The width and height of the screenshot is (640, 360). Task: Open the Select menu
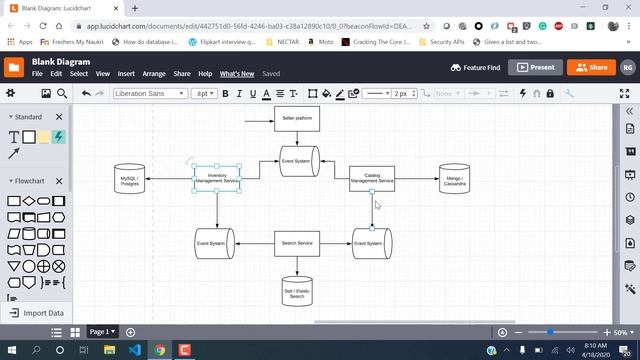click(79, 74)
